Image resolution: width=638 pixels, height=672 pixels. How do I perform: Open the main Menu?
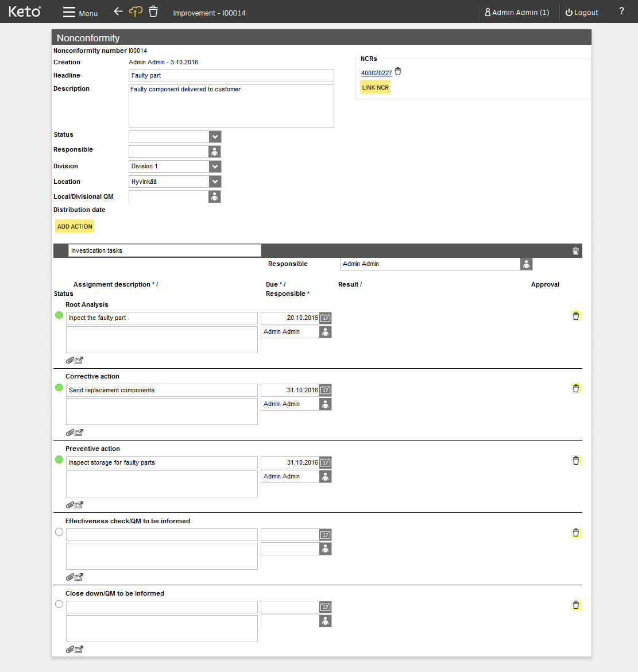tap(80, 13)
